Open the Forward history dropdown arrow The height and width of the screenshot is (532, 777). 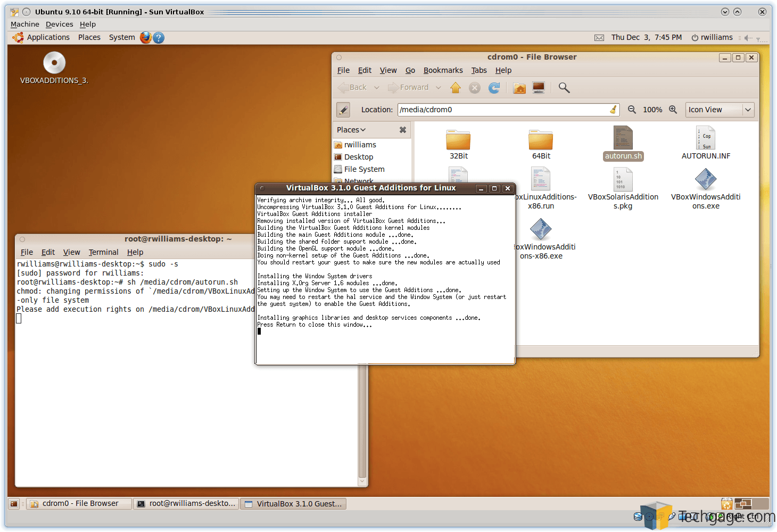[439, 88]
